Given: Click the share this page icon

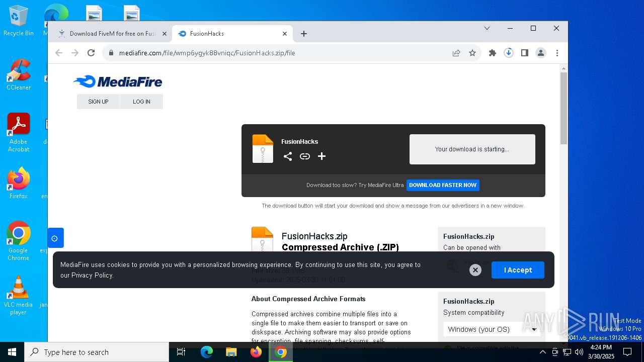Looking at the screenshot, I should coord(456,53).
